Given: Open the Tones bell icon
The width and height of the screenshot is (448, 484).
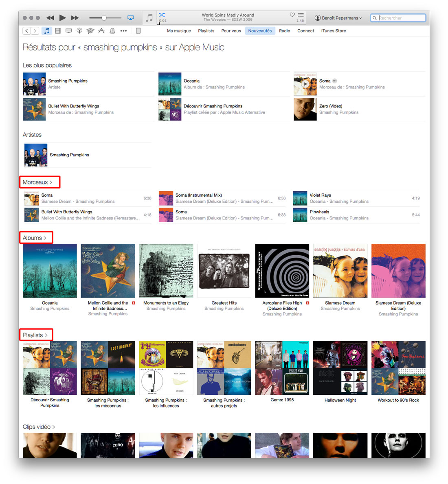Looking at the screenshot, I should (112, 31).
